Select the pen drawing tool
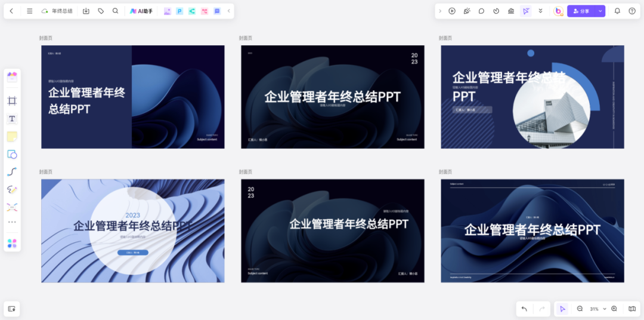 point(12,190)
